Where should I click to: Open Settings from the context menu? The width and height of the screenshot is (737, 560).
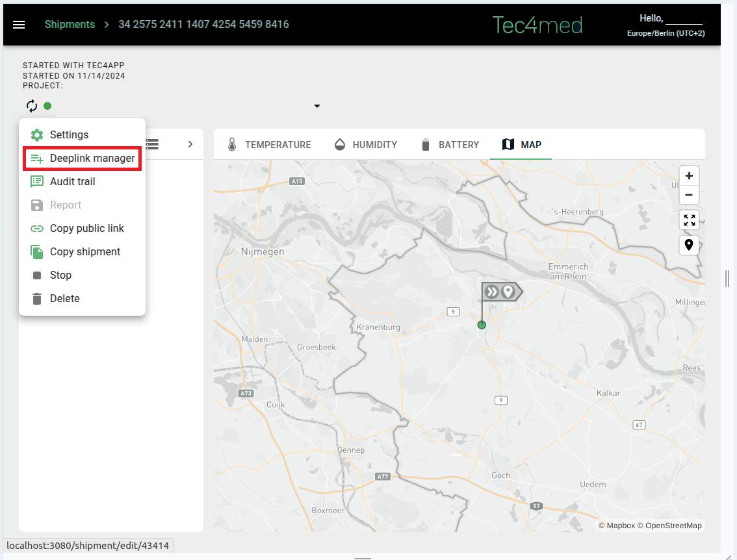[69, 135]
